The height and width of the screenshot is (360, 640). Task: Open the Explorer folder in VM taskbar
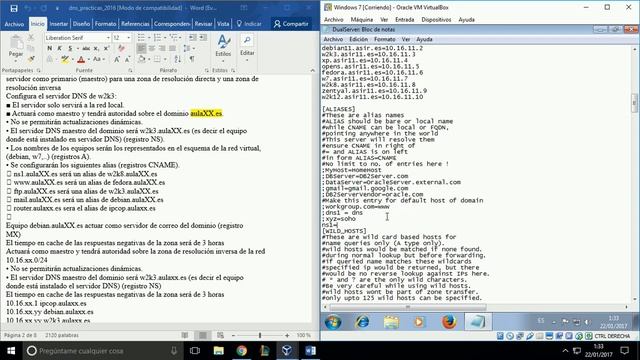coord(391,322)
